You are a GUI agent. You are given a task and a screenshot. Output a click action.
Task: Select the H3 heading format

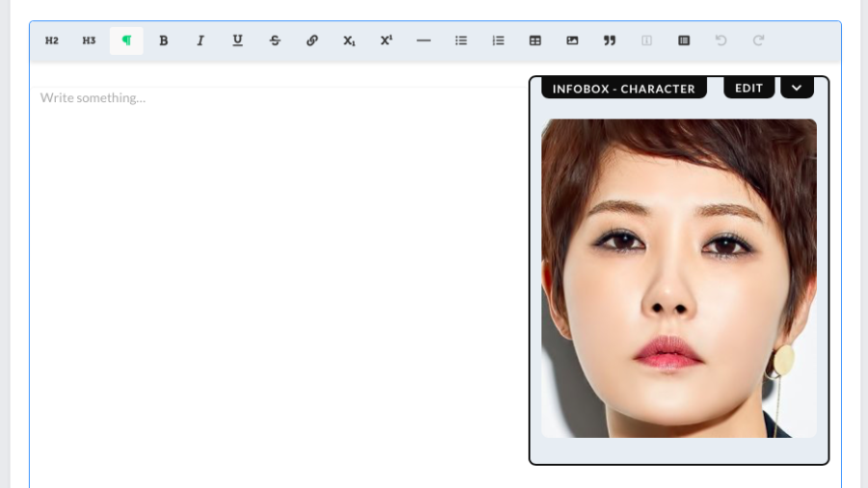[89, 41]
